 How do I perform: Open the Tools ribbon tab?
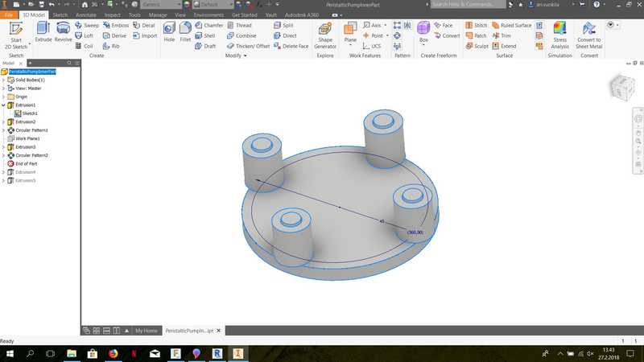coord(134,14)
